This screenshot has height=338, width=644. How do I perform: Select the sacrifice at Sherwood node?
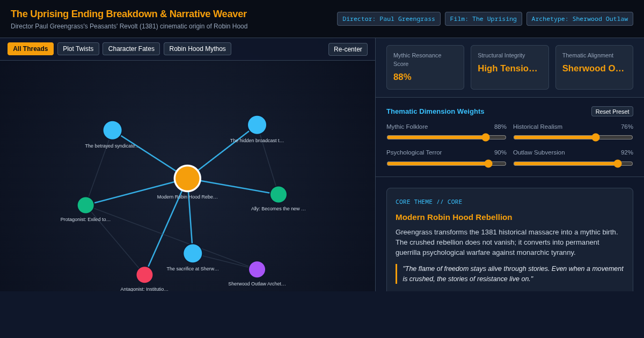tap(193, 253)
